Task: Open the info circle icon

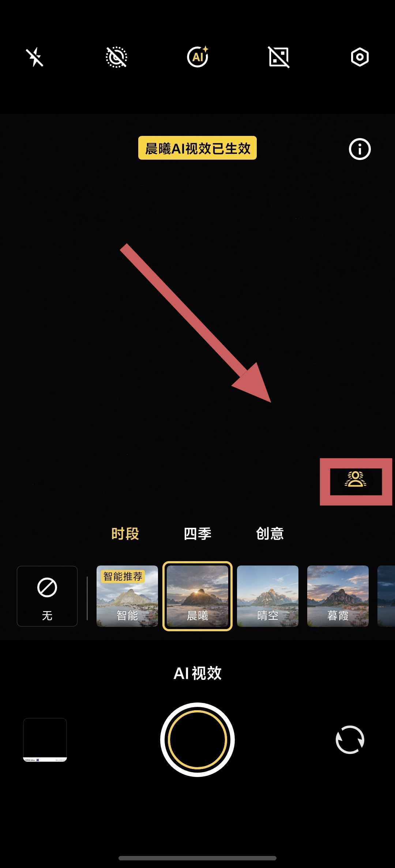Action: 360,149
